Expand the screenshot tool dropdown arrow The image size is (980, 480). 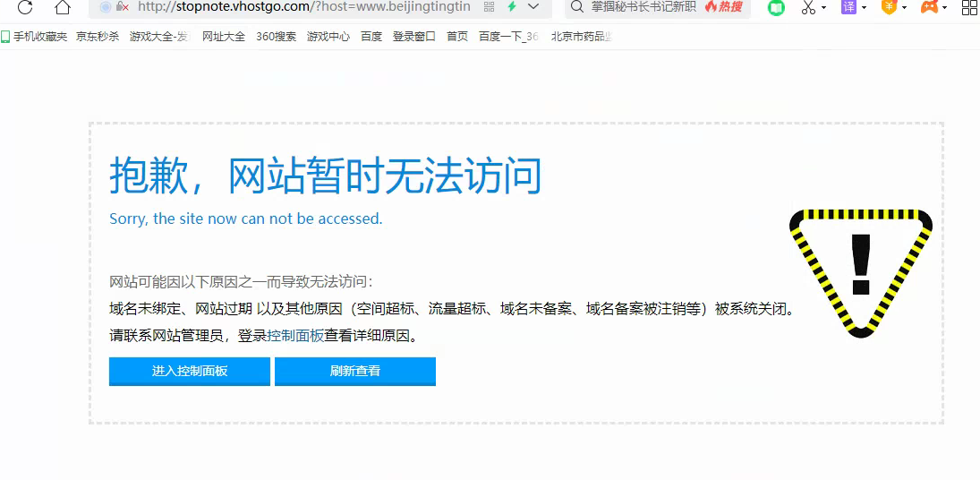coord(824,8)
